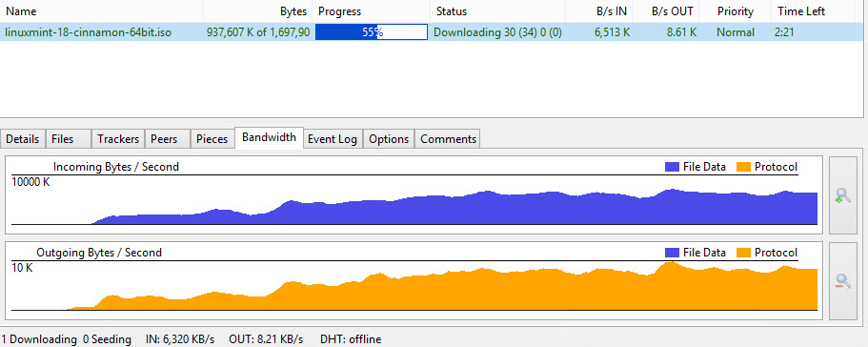Sort by B/s IN column header
This screenshot has width=868, height=347.
(599, 11)
